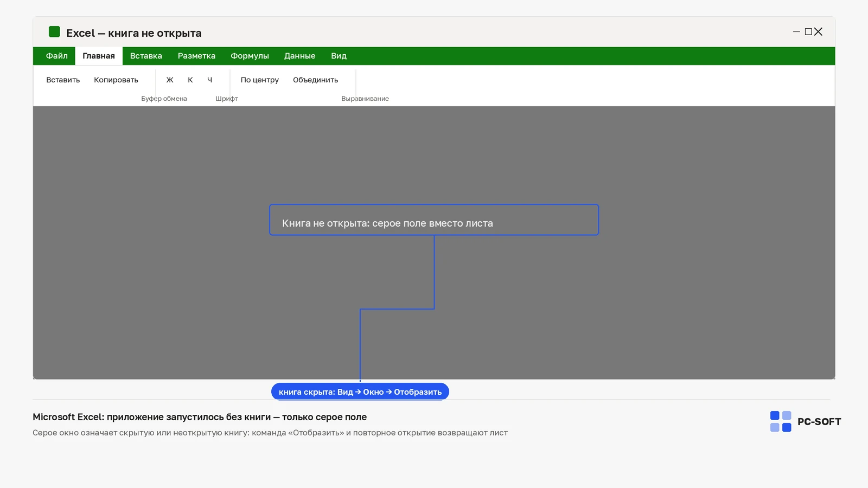Switch to the Вставка tab
Image resolution: width=868 pixels, height=488 pixels.
tap(146, 56)
